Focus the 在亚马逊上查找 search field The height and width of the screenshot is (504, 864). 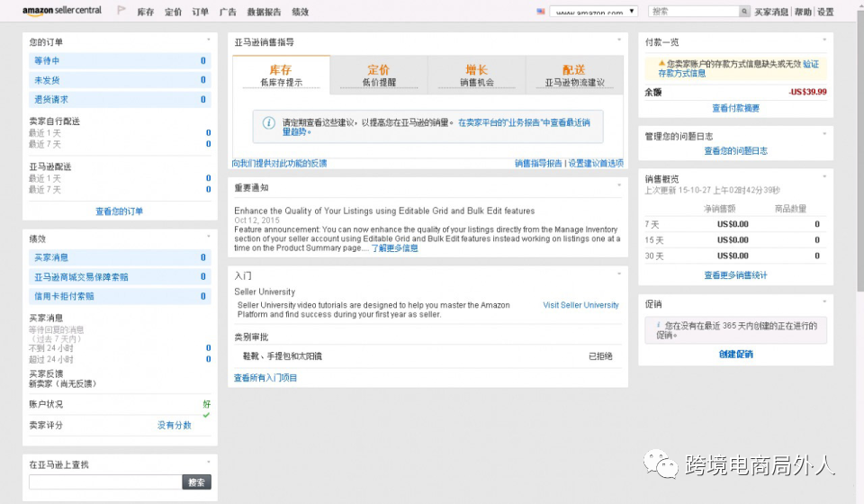pos(105,482)
